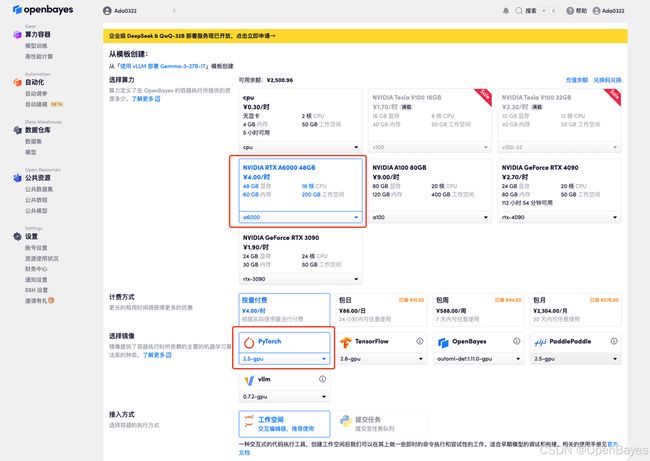This screenshot has width=650, height=461.
Task: Open the rtx-3090 resource dropdown
Action: [300, 279]
